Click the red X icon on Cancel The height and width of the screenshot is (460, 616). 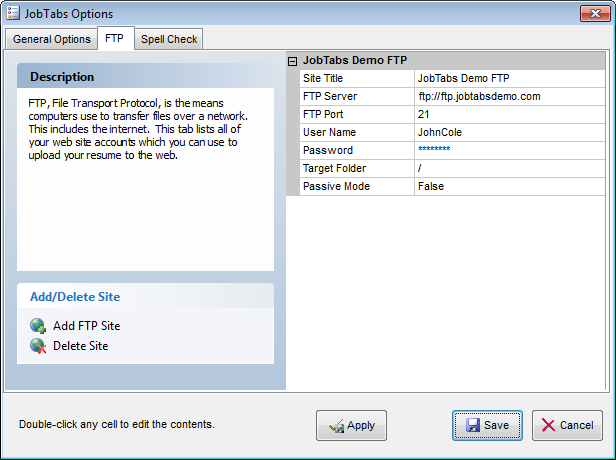pos(548,426)
